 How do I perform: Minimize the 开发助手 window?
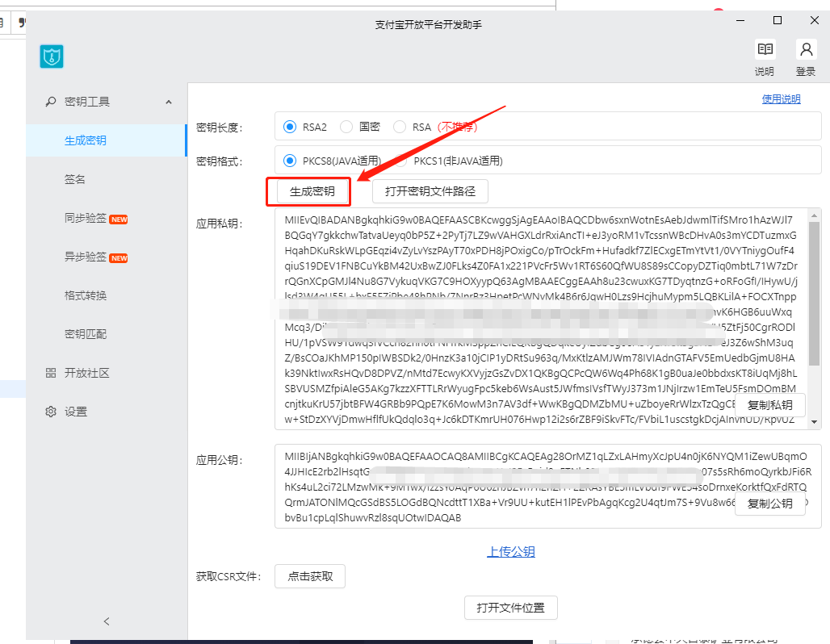coord(740,20)
